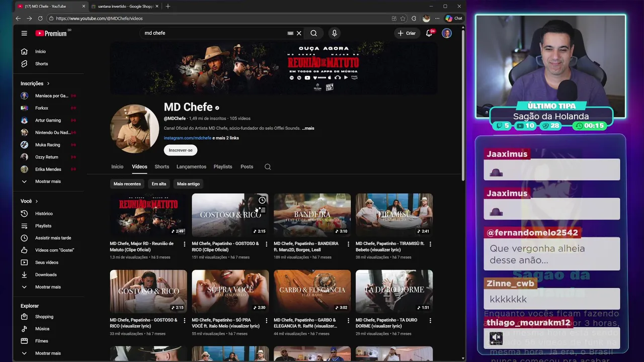
Task: Click the browser back arrow
Action: click(x=18, y=19)
